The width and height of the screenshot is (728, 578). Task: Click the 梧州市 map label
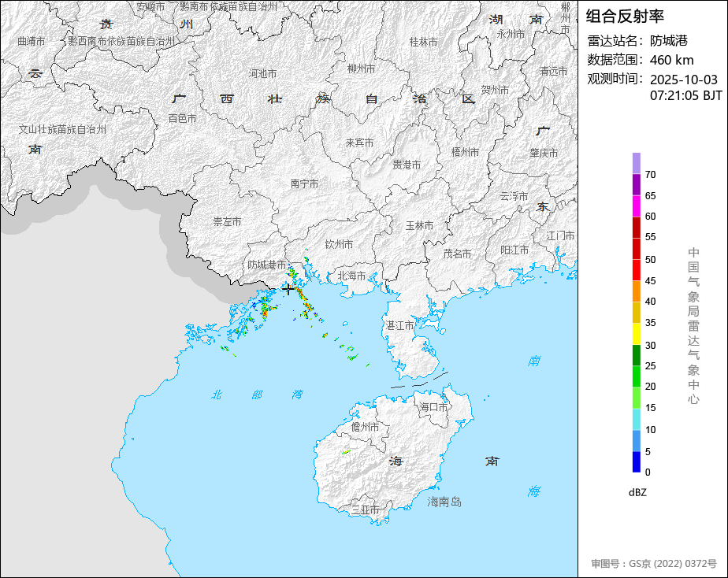(465, 152)
